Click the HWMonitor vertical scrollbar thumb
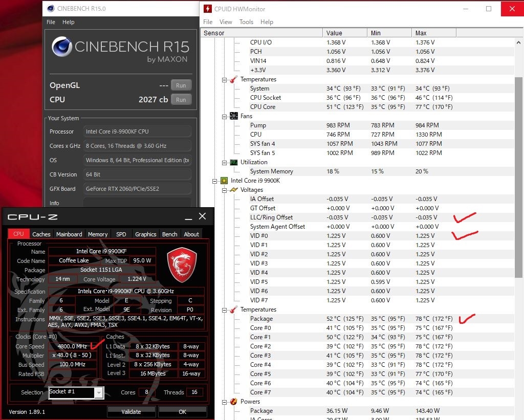This screenshot has height=420, width=524. click(518, 177)
